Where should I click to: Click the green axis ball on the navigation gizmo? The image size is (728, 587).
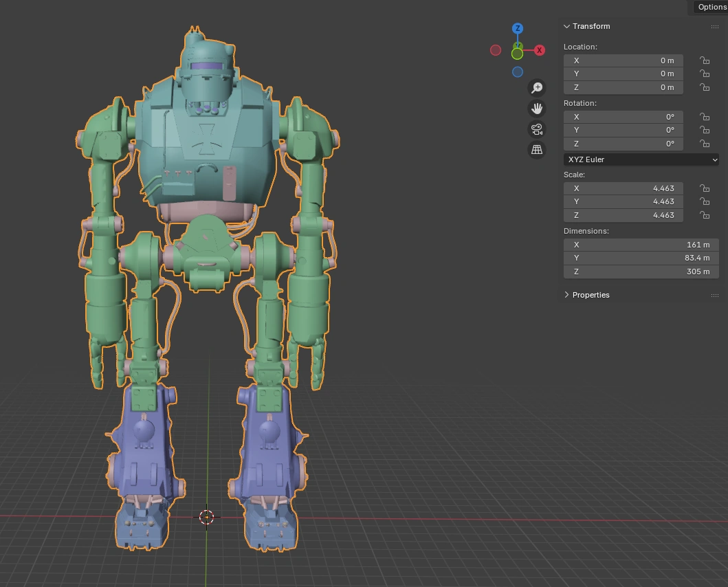(x=517, y=53)
